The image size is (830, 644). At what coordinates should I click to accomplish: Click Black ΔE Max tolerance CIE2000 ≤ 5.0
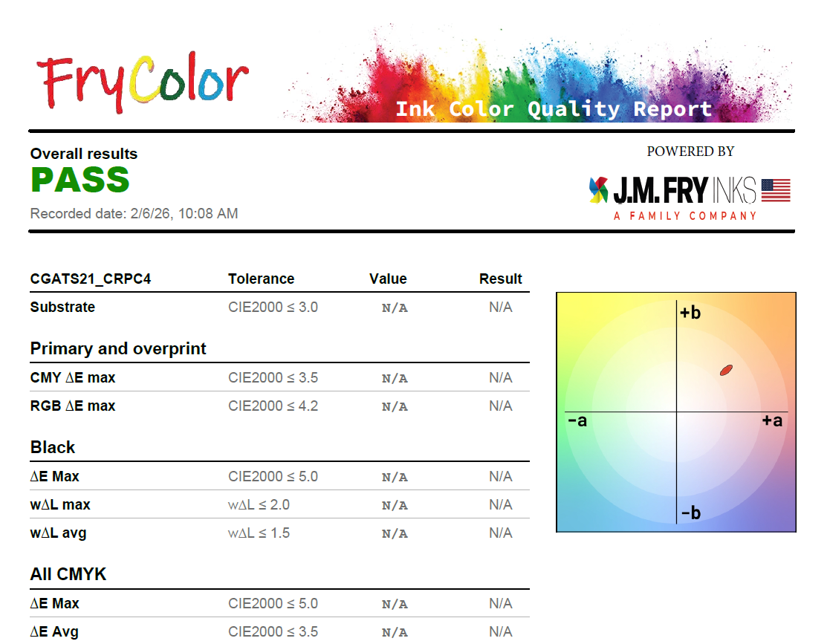(x=273, y=476)
